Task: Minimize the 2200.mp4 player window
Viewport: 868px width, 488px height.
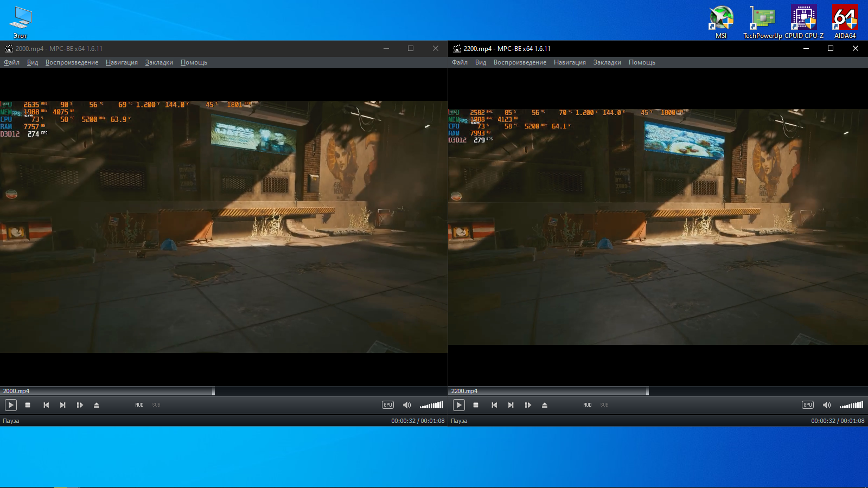Action: (x=806, y=48)
